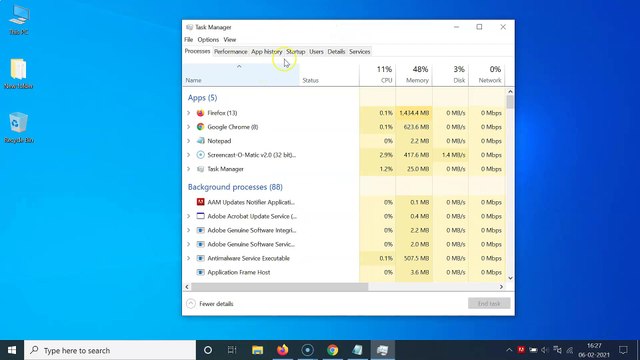Open the View menu
This screenshot has width=640, height=360.
point(230,40)
